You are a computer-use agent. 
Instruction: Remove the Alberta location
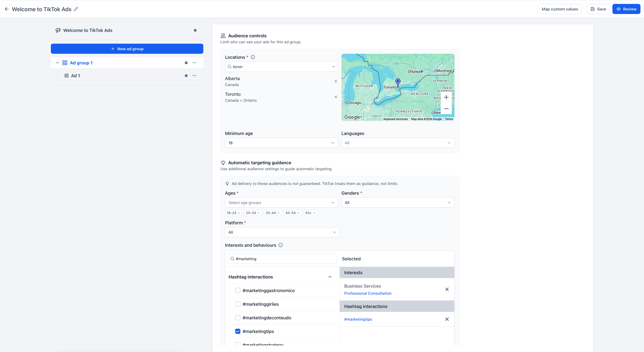(336, 81)
